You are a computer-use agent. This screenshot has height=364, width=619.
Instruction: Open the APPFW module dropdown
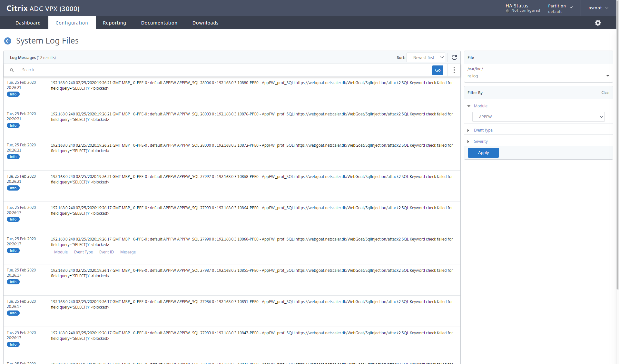(538, 117)
